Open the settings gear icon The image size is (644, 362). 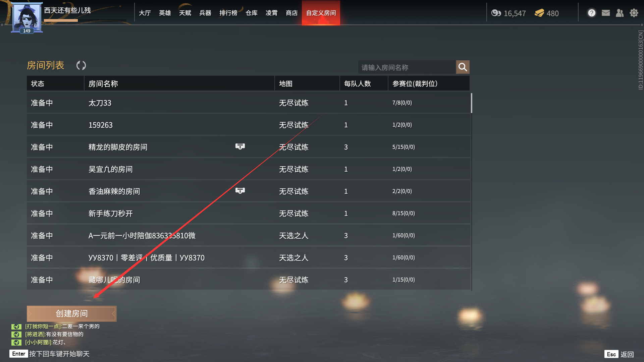pyautogui.click(x=634, y=13)
